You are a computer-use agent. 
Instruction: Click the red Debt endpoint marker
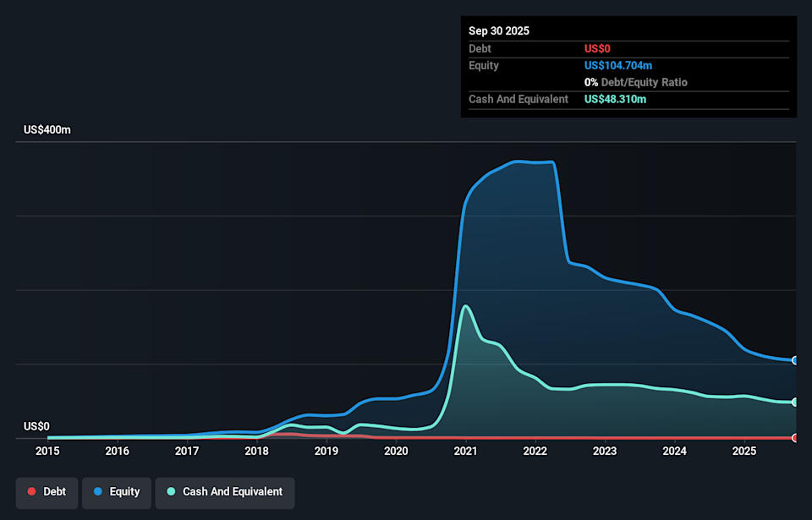[x=795, y=438]
